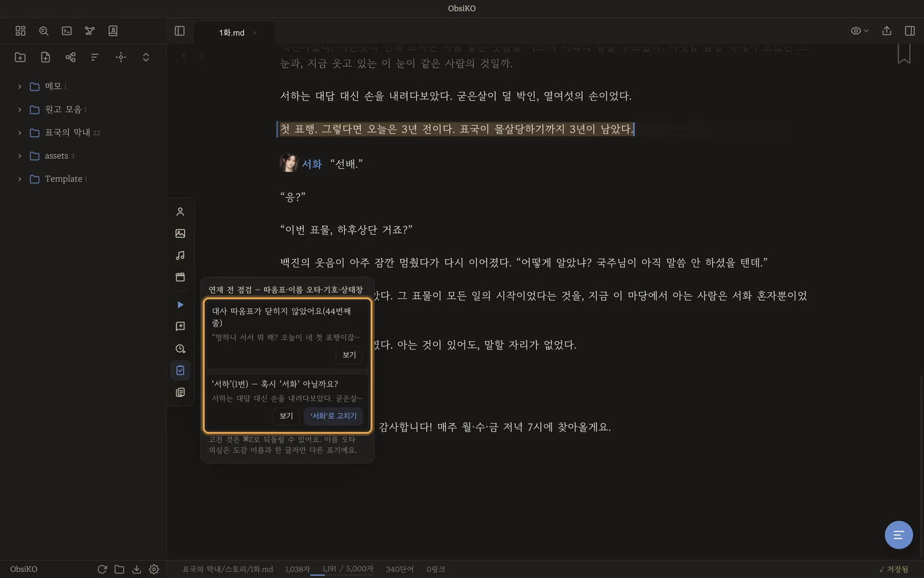
Task: Click the '서화'로 고치기 button
Action: [333, 416]
